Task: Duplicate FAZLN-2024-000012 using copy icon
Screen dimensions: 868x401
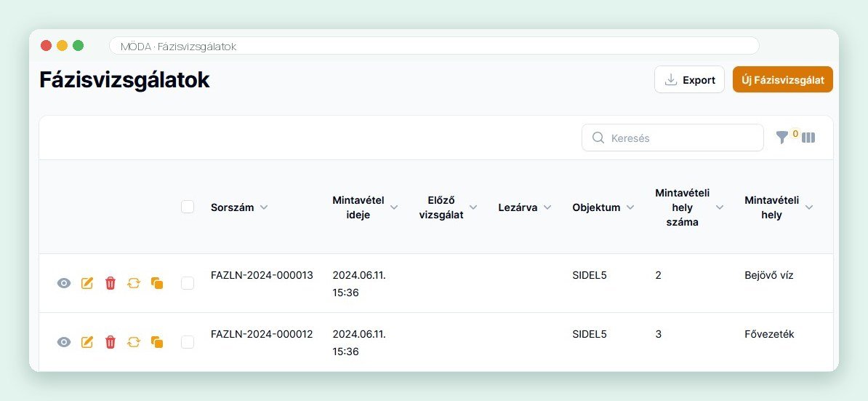Action: pos(157,342)
